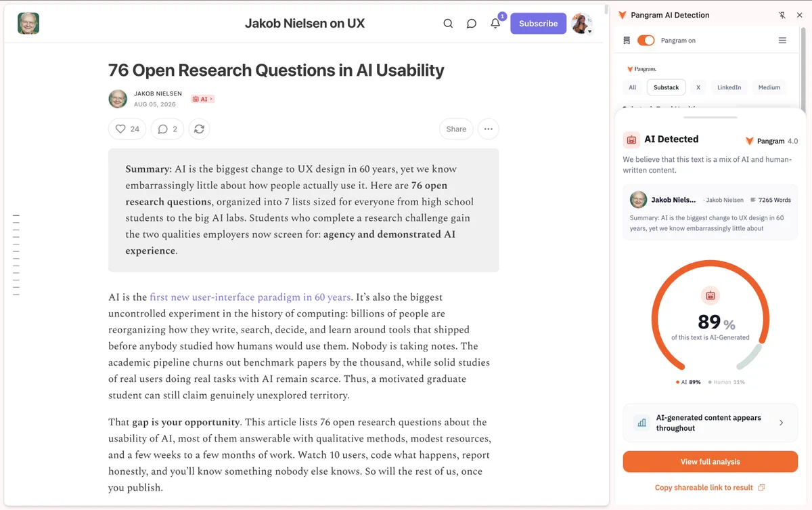Image resolution: width=812 pixels, height=510 pixels.
Task: Subscribe to Jakob Nielsen on UX
Action: [x=538, y=23]
